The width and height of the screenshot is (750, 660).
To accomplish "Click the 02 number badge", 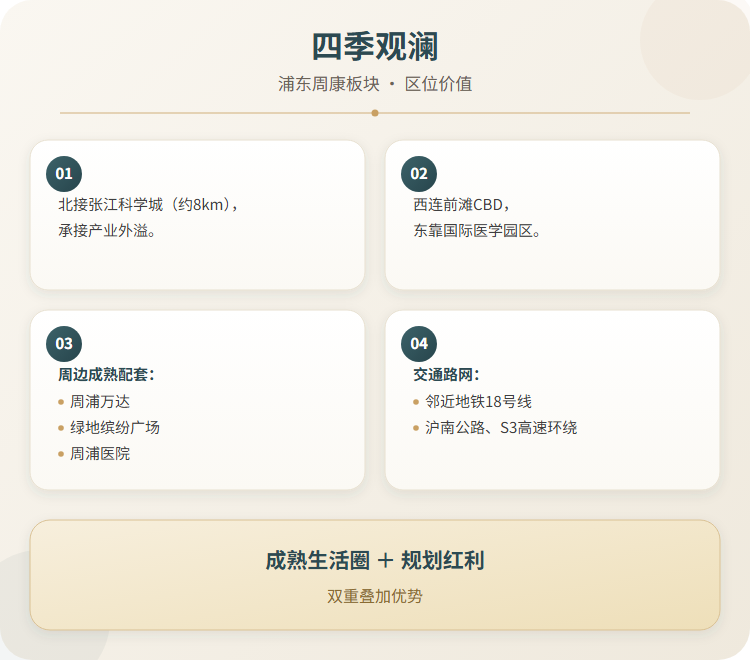I will [x=419, y=174].
